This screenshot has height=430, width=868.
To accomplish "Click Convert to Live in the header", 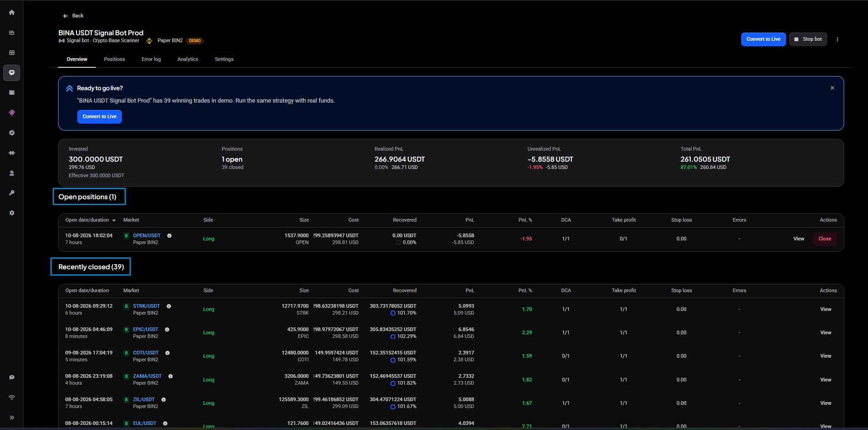I will pos(763,39).
